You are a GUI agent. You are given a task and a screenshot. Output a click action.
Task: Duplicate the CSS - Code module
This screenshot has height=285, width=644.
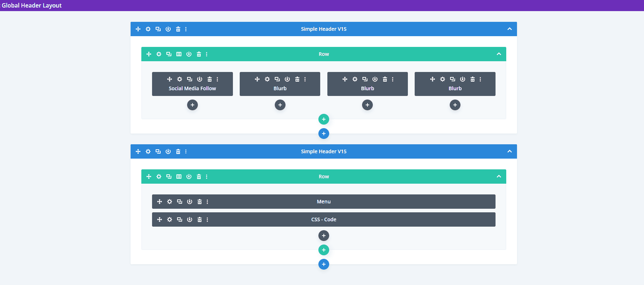click(x=180, y=219)
